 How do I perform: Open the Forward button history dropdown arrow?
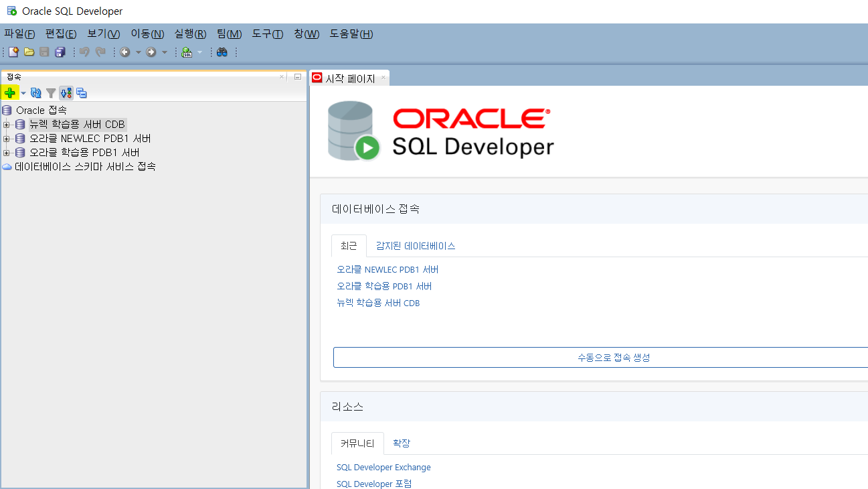[165, 52]
